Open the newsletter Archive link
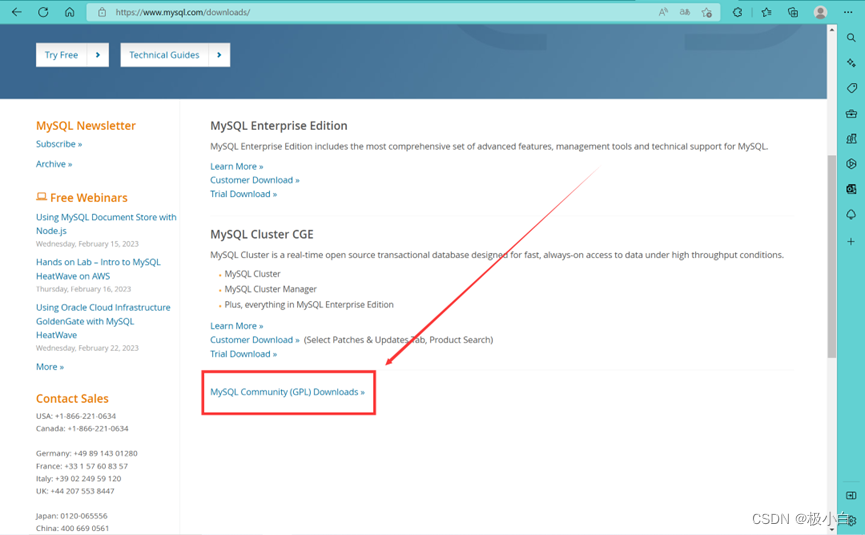Screen dimensions: 865x535 click(x=54, y=164)
